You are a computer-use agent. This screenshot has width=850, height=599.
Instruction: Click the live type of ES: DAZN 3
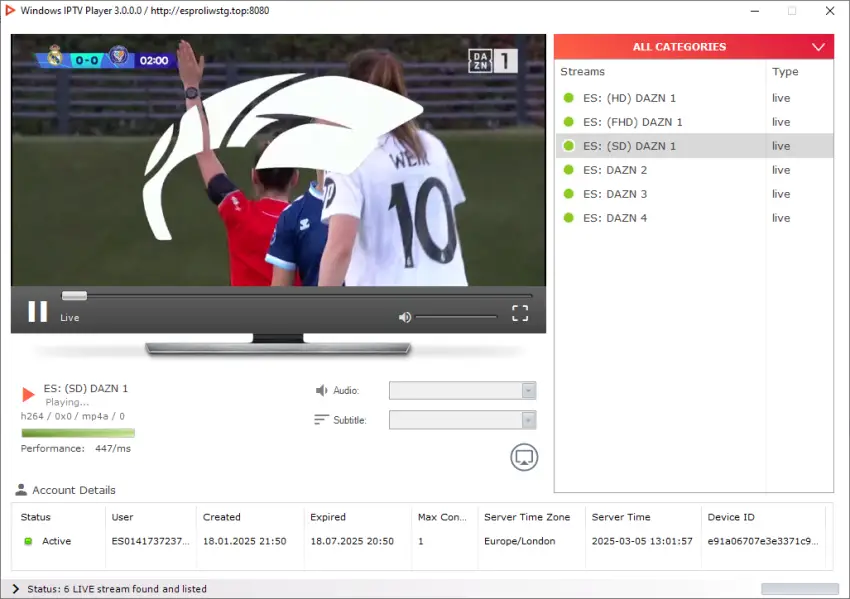click(x=781, y=194)
